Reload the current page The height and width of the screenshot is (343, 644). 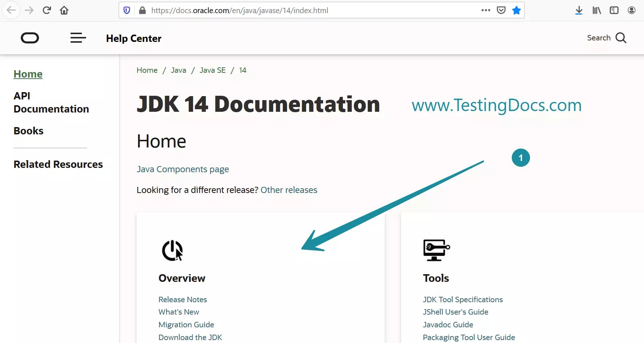47,10
